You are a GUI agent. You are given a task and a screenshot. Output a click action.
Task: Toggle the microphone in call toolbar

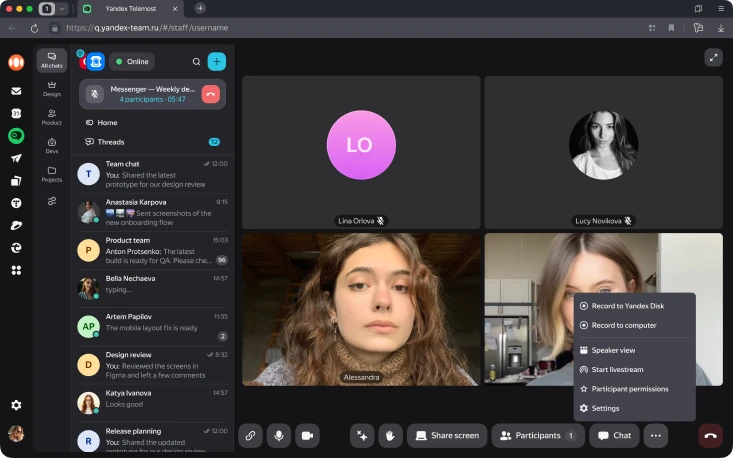pos(279,436)
